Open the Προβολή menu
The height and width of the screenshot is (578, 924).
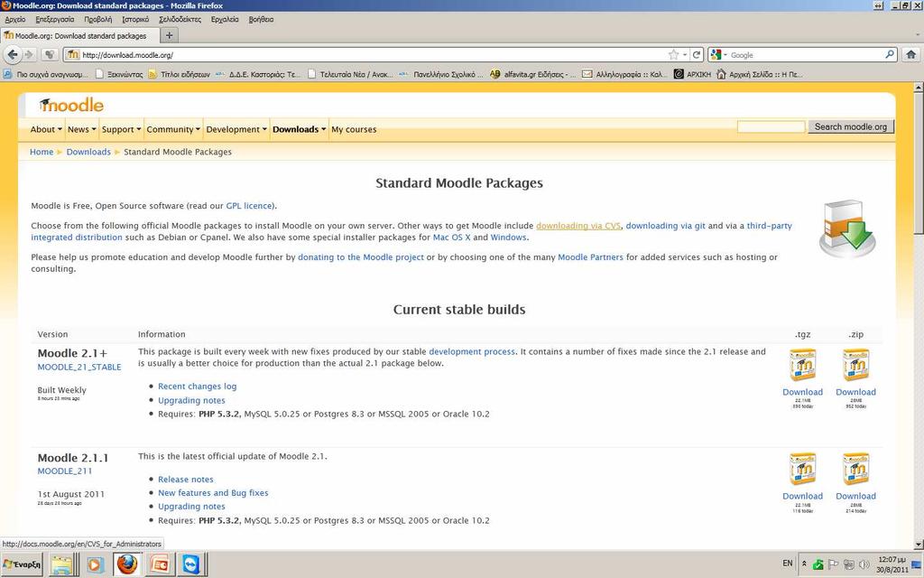[97, 20]
